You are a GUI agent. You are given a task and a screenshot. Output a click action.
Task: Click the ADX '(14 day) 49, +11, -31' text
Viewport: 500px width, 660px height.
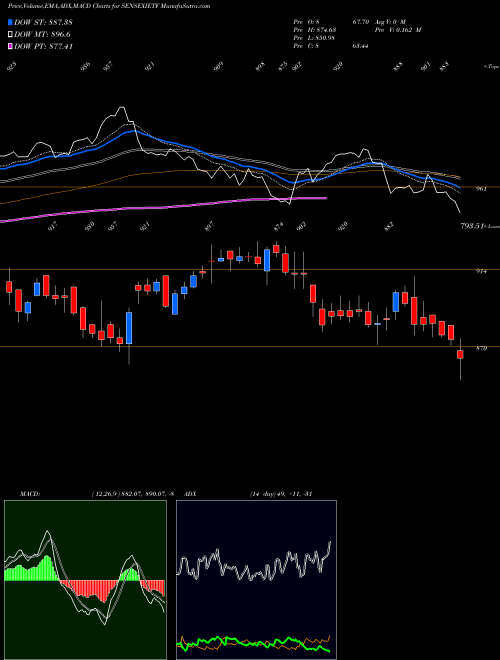click(x=281, y=494)
